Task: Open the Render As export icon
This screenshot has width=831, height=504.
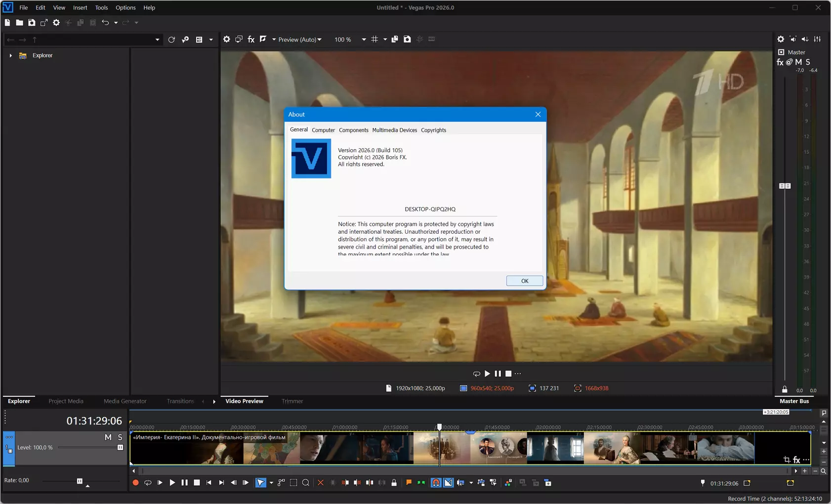Action: (44, 23)
